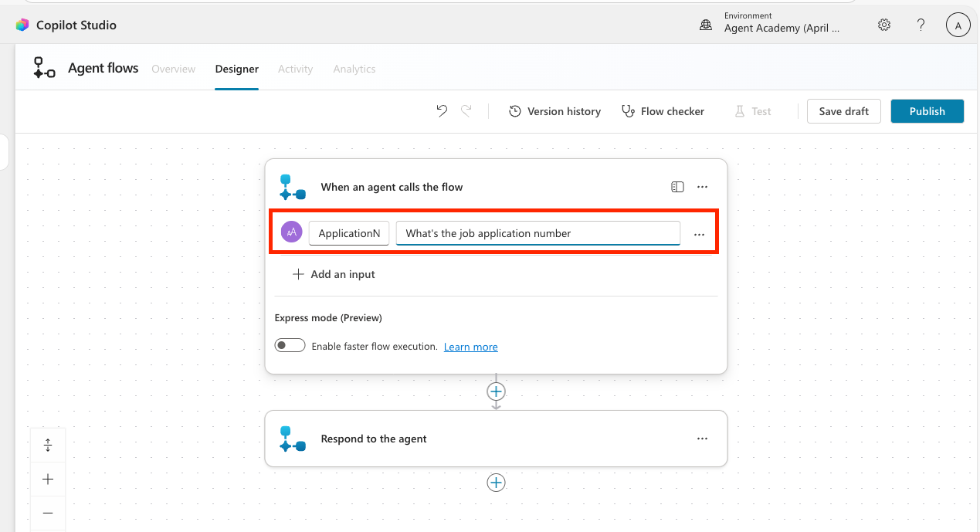Viewport: 980px width, 532px height.
Task: Click the user account avatar
Action: (x=958, y=25)
